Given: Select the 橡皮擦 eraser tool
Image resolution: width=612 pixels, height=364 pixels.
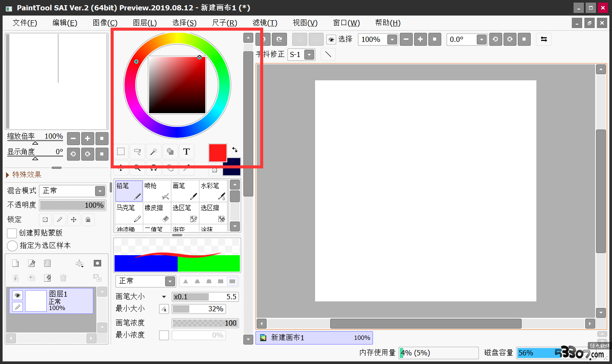Looking at the screenshot, I should (157, 213).
